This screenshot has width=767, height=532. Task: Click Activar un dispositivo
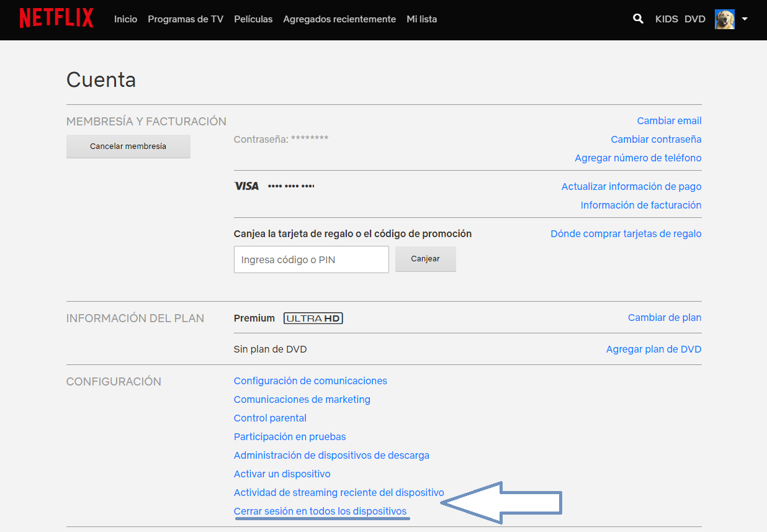click(282, 474)
